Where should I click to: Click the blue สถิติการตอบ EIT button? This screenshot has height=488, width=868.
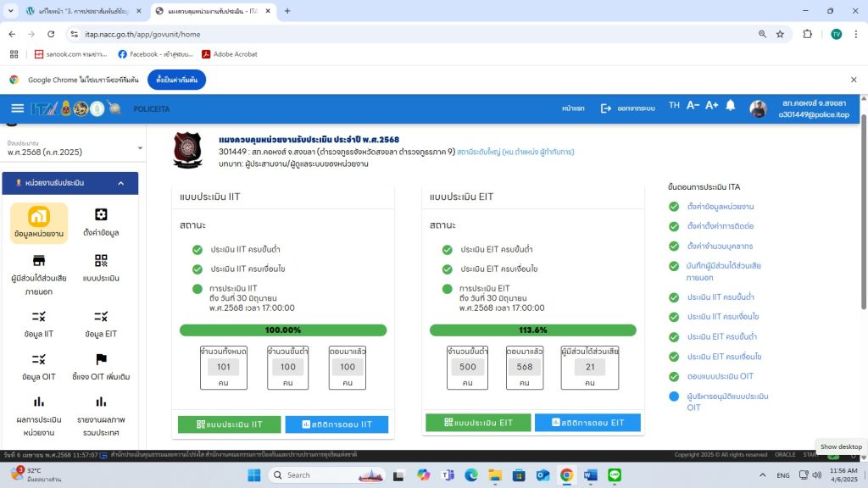tap(587, 423)
